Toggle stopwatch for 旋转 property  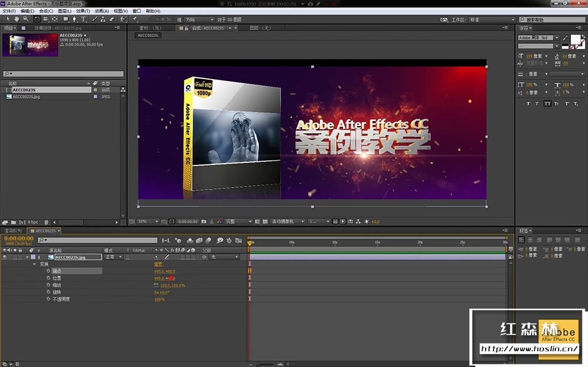coord(48,292)
